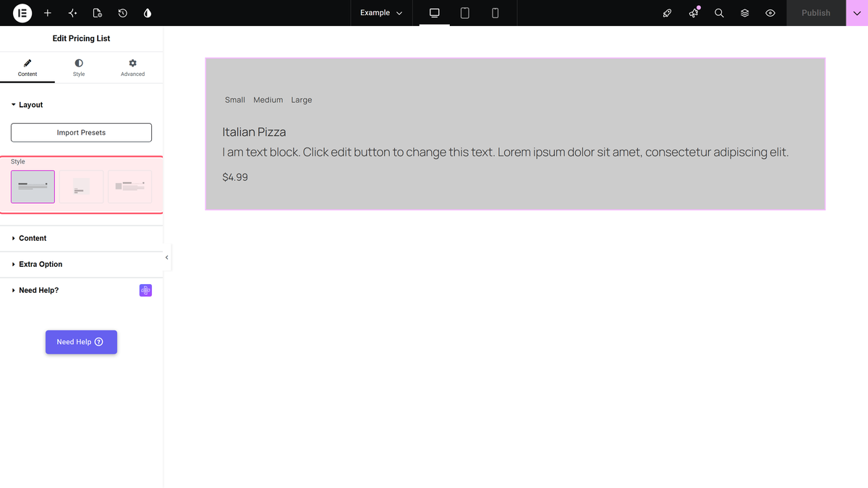Screen dimensions: 868x488
Task: Open the AI sparkle tool icon
Action: coord(72,13)
